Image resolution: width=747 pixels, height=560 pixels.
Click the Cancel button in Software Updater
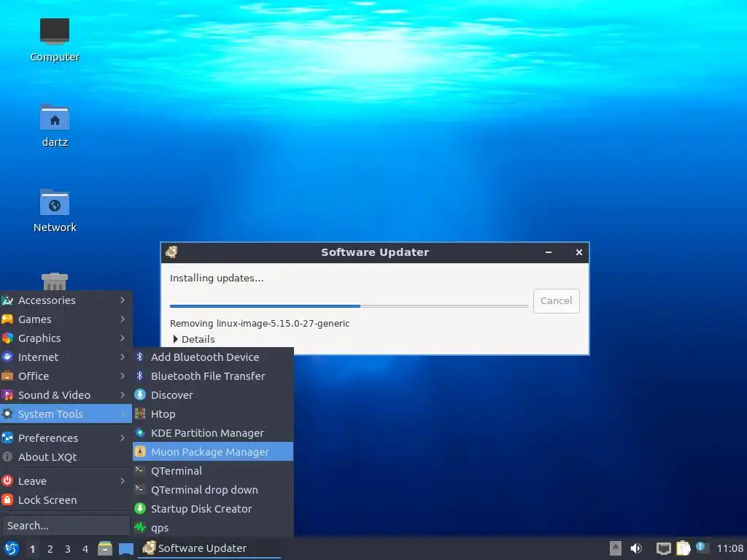(556, 301)
